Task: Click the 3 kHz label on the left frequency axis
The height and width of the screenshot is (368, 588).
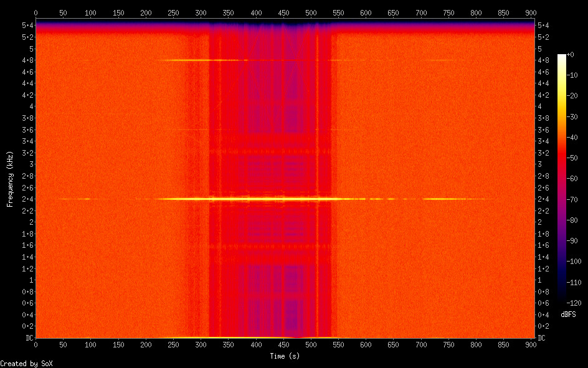Action: (x=29, y=164)
